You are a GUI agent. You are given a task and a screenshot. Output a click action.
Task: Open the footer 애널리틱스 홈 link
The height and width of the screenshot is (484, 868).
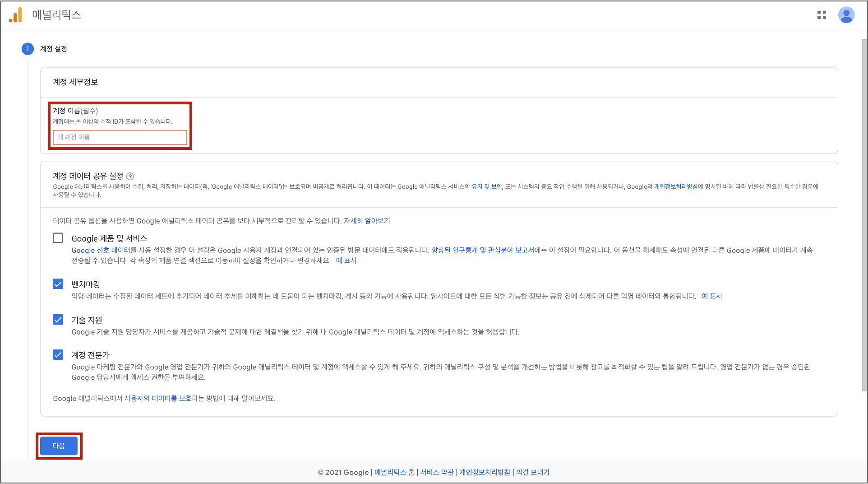[394, 472]
